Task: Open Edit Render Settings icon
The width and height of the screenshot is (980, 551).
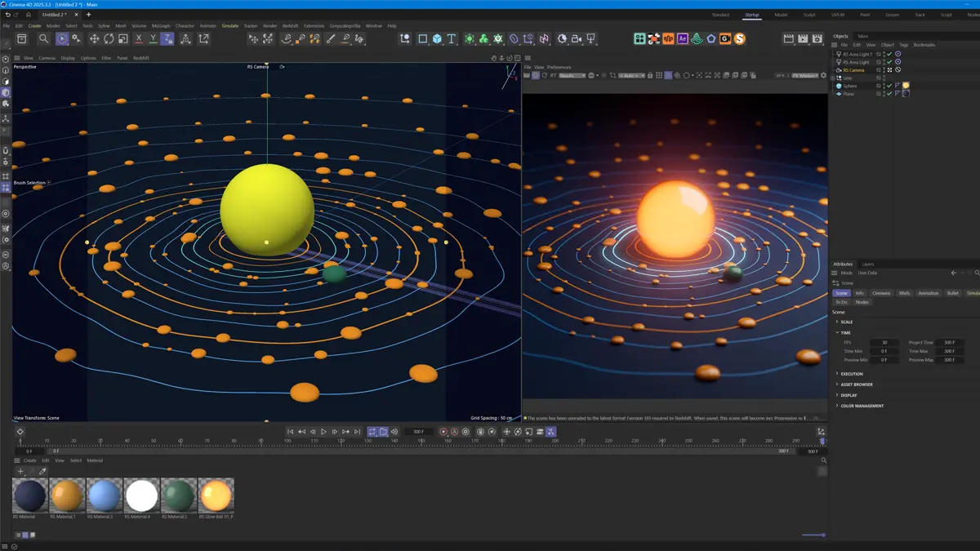Action: point(818,38)
